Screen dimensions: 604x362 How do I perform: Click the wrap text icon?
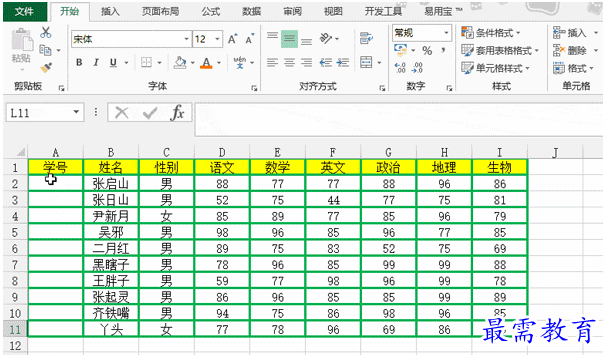[366, 39]
